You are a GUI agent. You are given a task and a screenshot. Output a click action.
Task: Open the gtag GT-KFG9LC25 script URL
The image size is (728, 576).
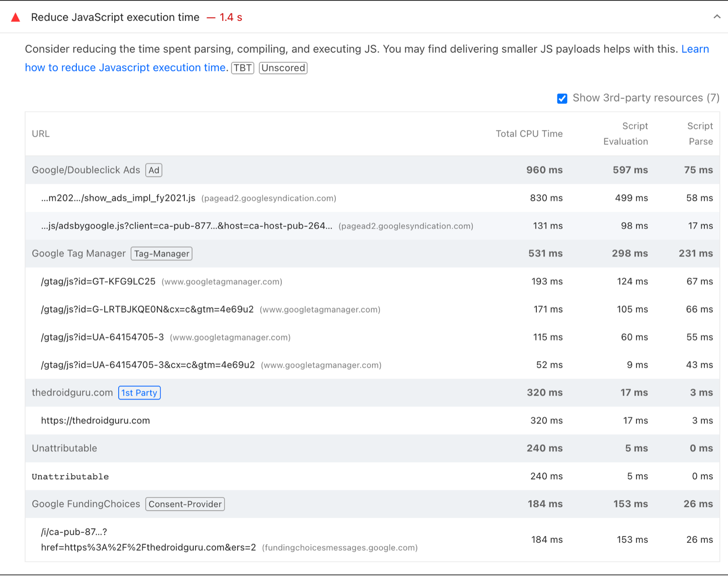(98, 281)
